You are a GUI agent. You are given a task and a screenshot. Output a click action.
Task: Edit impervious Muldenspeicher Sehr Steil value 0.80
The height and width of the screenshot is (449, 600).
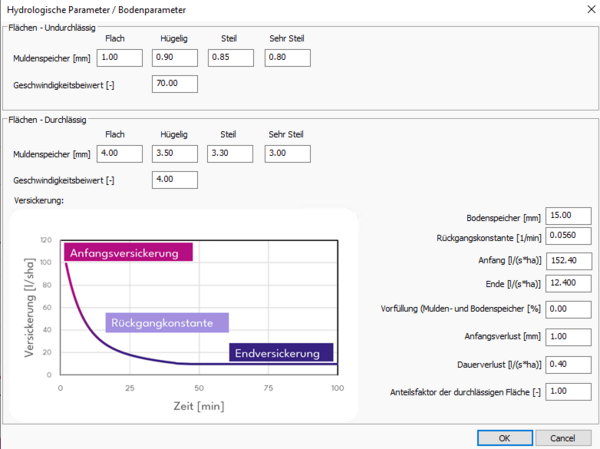287,58
